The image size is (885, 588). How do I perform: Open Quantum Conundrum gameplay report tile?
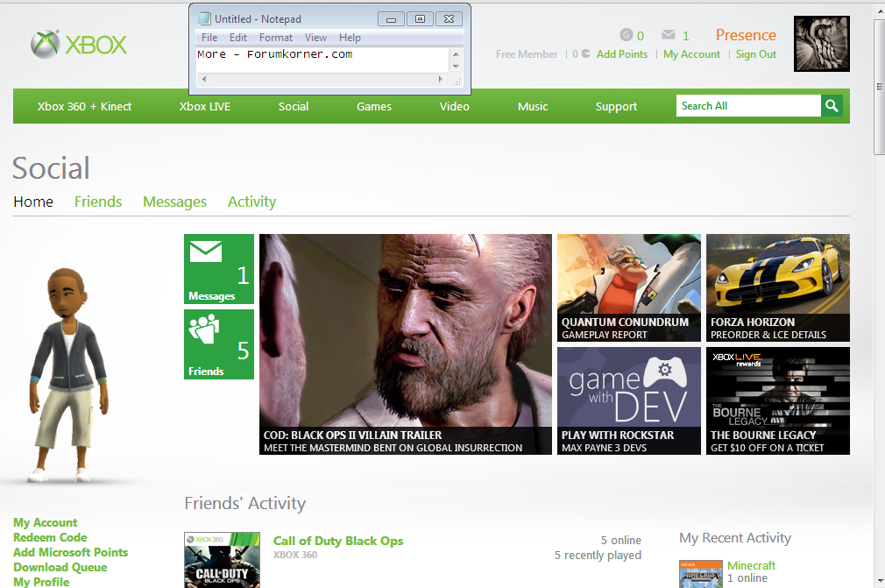tap(629, 287)
